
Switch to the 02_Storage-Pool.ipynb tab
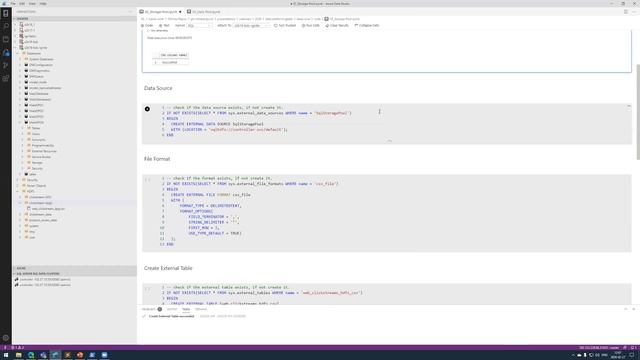pos(160,12)
